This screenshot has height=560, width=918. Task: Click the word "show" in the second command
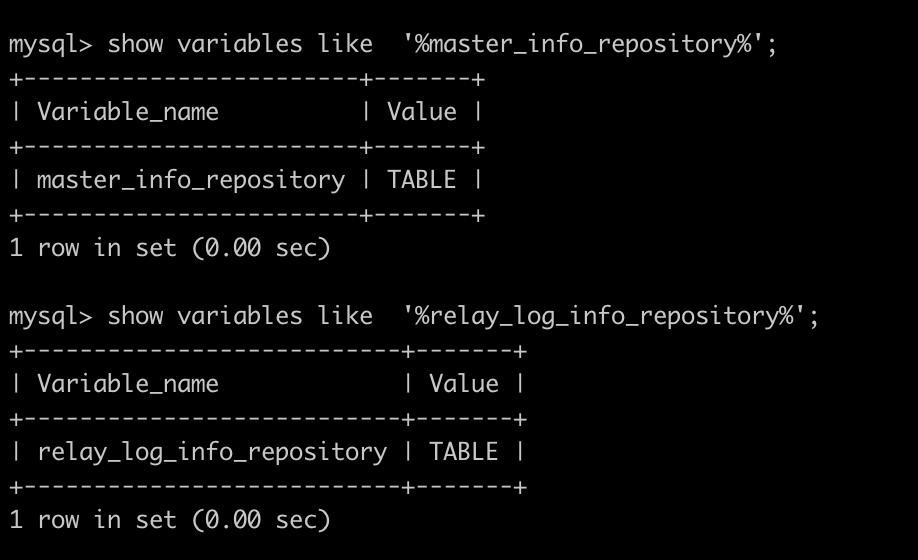pyautogui.click(x=134, y=316)
